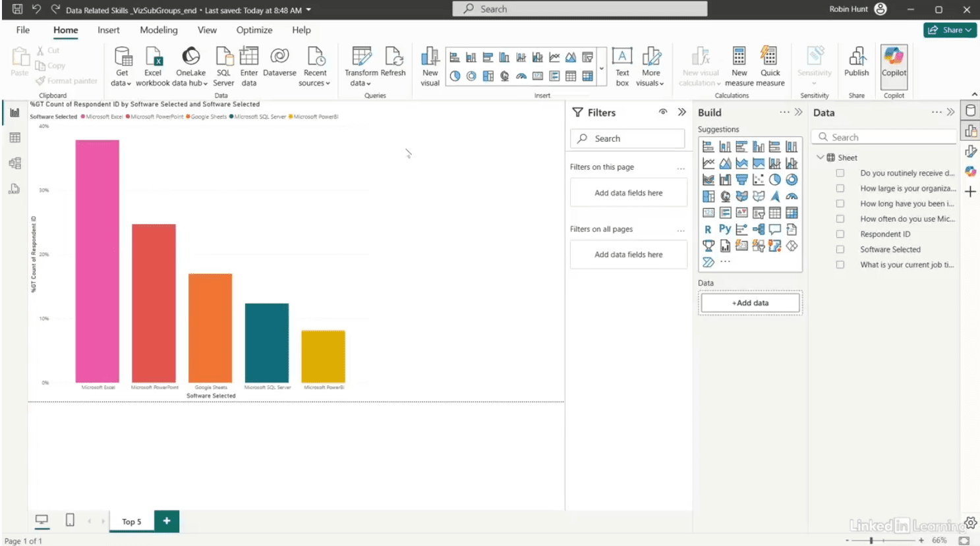
Task: Switch to Table view in the left sidebar
Action: [14, 138]
